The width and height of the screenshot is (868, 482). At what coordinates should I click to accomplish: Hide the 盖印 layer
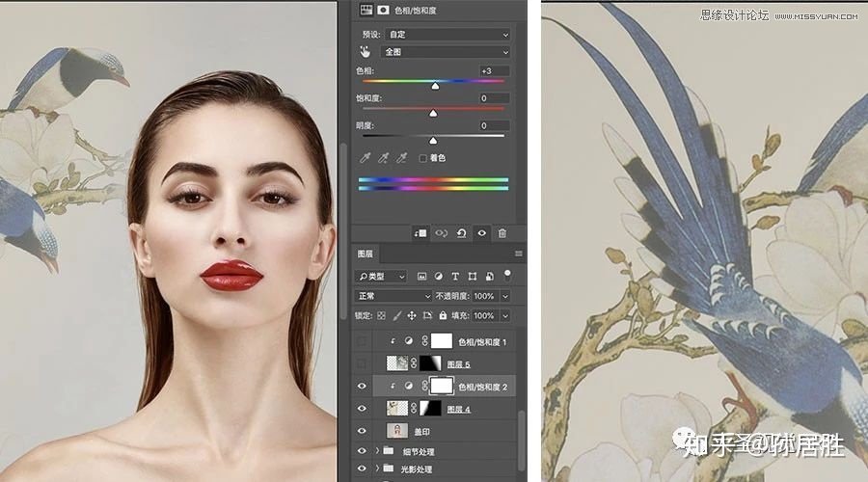tap(362, 431)
